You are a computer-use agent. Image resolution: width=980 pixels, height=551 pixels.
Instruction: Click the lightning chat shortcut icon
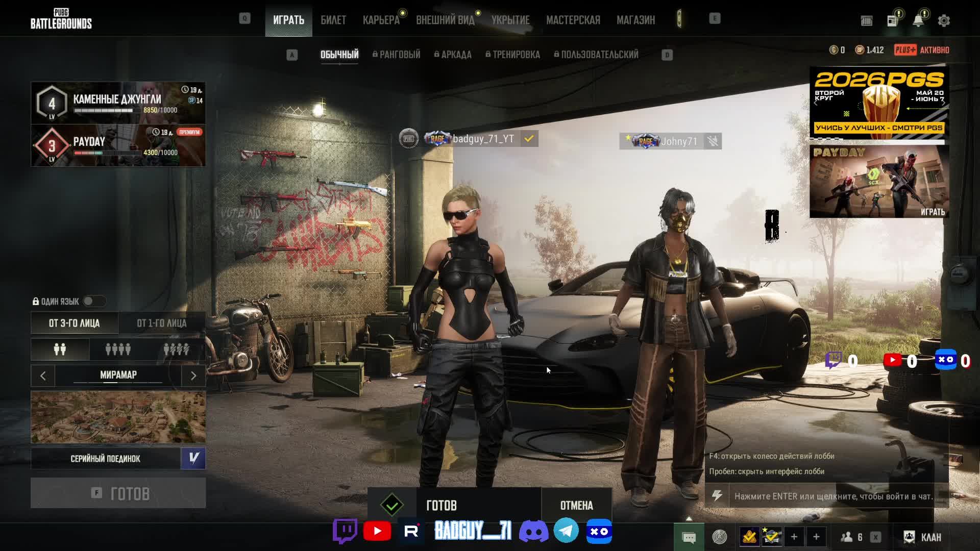(x=717, y=496)
